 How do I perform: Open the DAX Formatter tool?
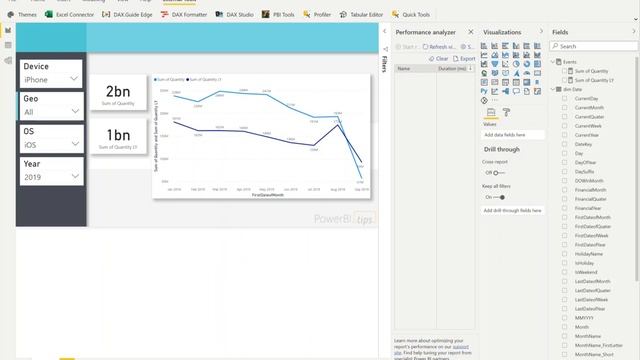184,14
